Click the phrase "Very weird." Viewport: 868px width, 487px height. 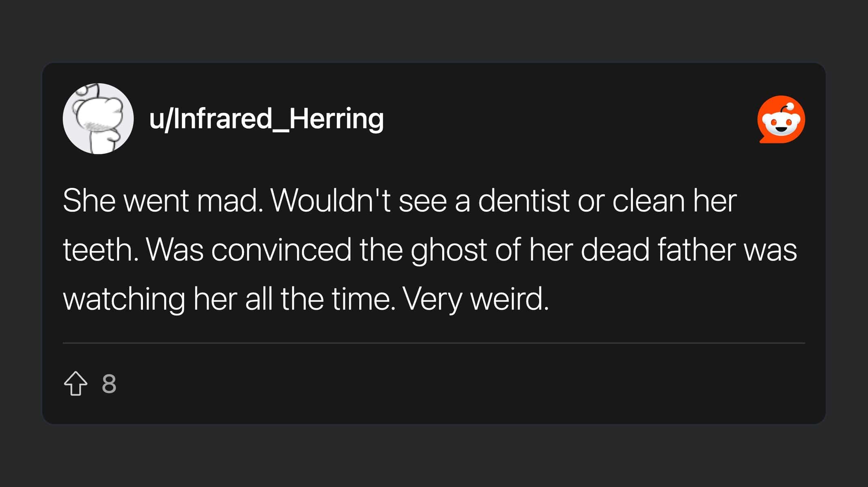point(476,299)
